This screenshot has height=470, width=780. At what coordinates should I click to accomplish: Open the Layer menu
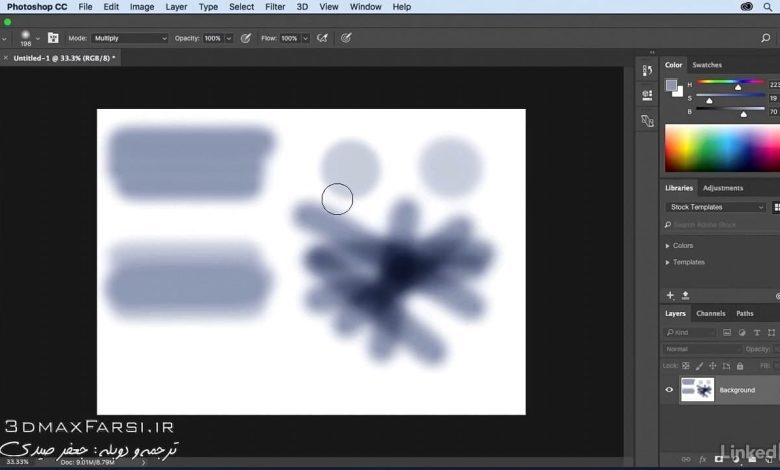click(176, 7)
